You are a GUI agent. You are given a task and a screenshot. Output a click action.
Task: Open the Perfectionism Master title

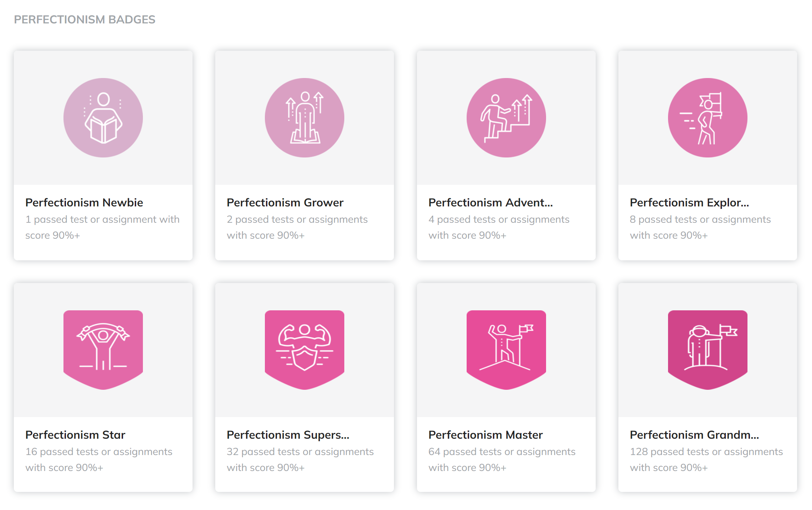485,435
